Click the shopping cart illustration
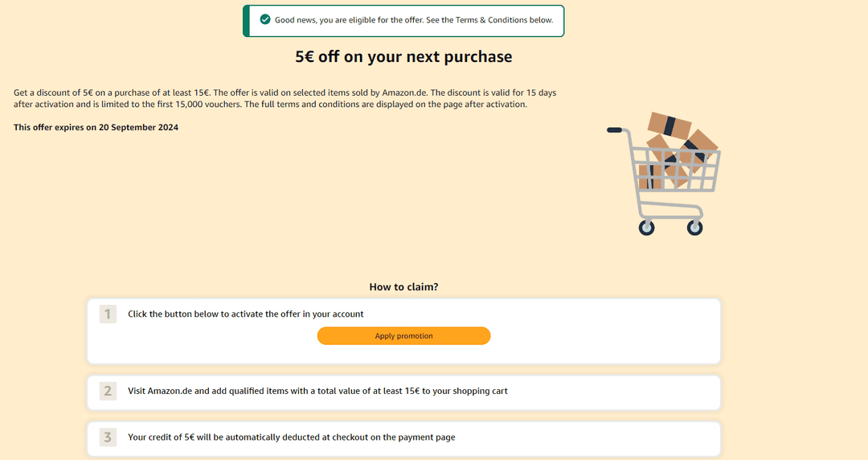 (x=664, y=173)
